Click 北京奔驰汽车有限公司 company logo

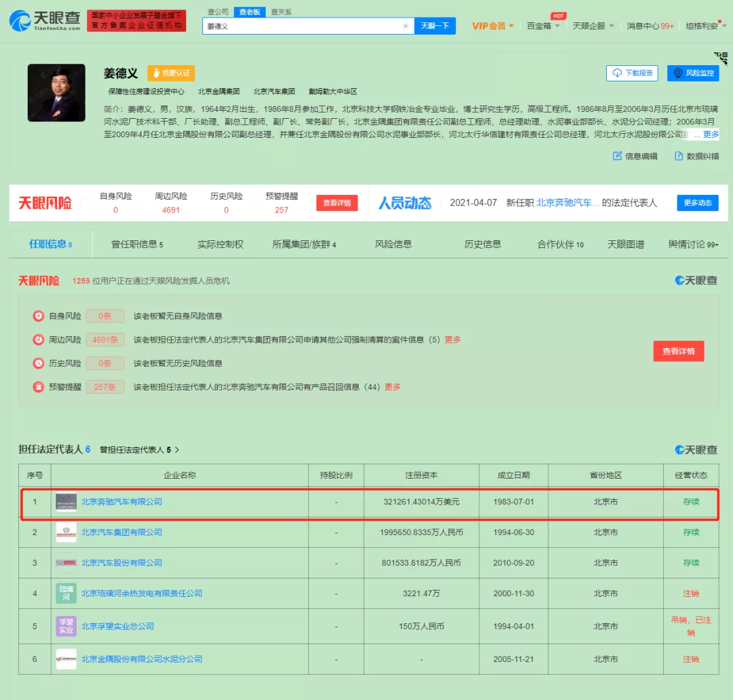click(x=66, y=502)
